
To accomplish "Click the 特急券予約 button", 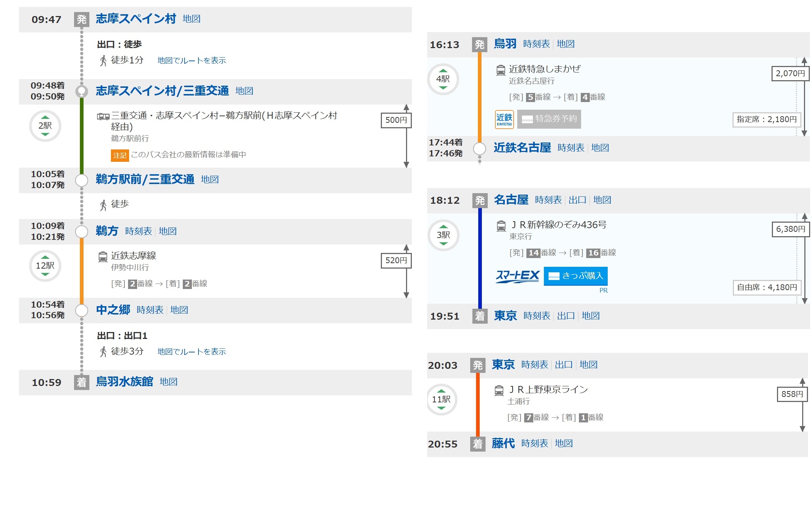I will click(x=549, y=119).
